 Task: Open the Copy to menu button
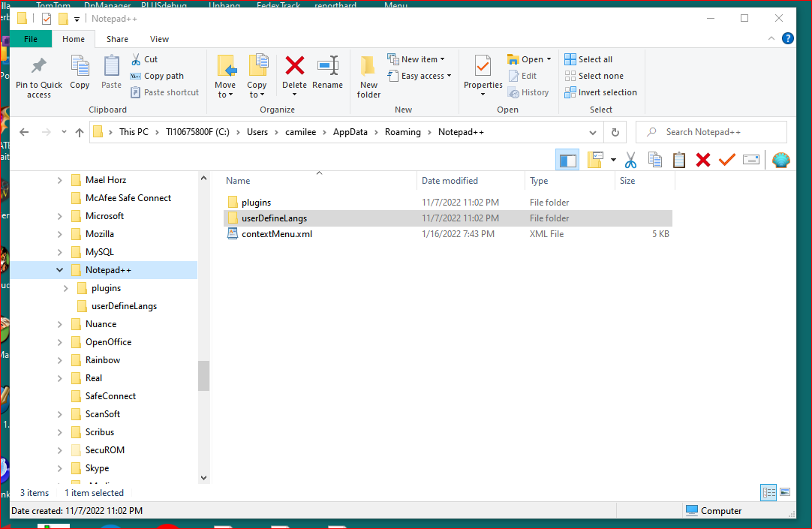pos(257,77)
